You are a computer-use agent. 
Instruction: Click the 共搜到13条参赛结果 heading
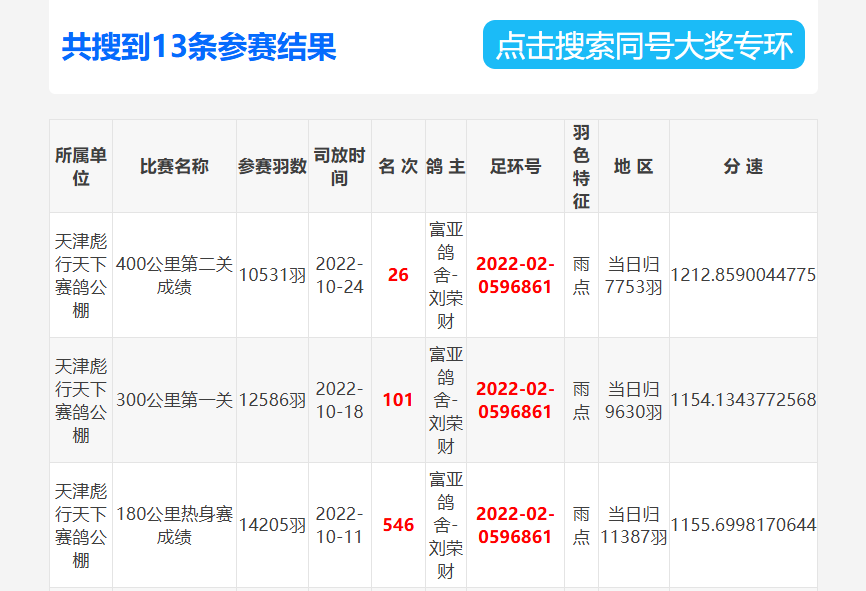199,47
